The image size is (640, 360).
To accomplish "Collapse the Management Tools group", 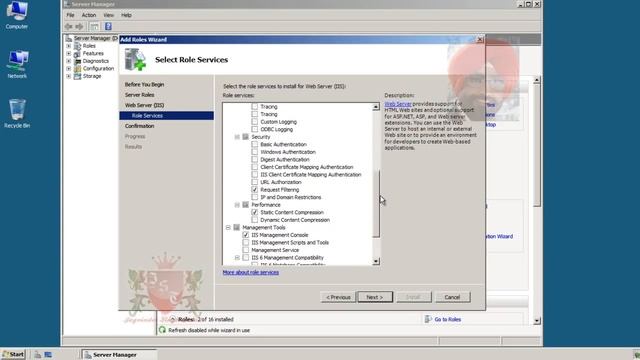I will (228, 227).
